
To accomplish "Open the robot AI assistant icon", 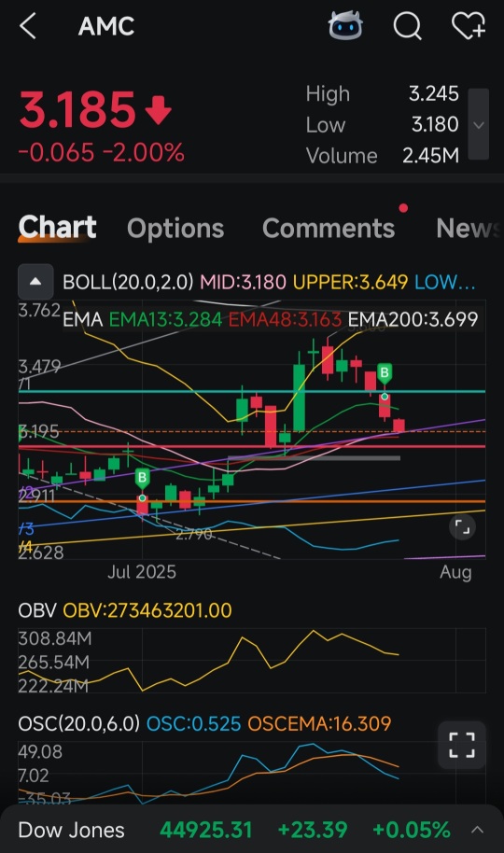I will click(x=345, y=25).
